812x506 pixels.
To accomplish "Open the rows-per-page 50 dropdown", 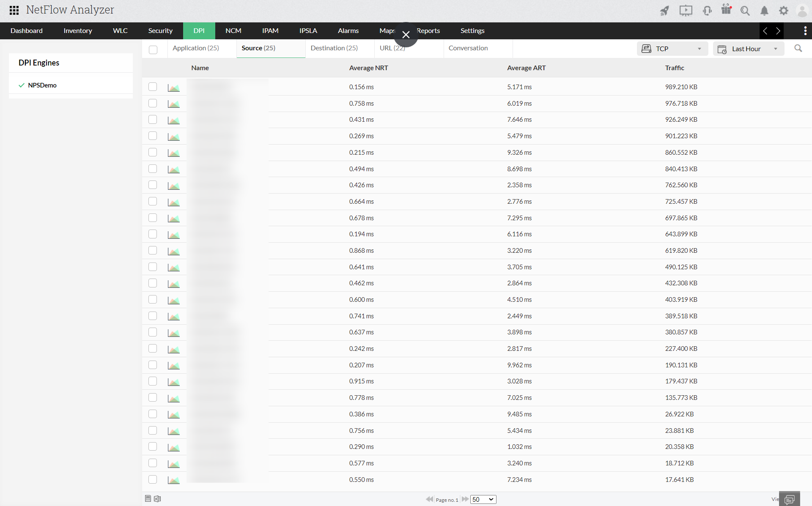I will click(483, 499).
